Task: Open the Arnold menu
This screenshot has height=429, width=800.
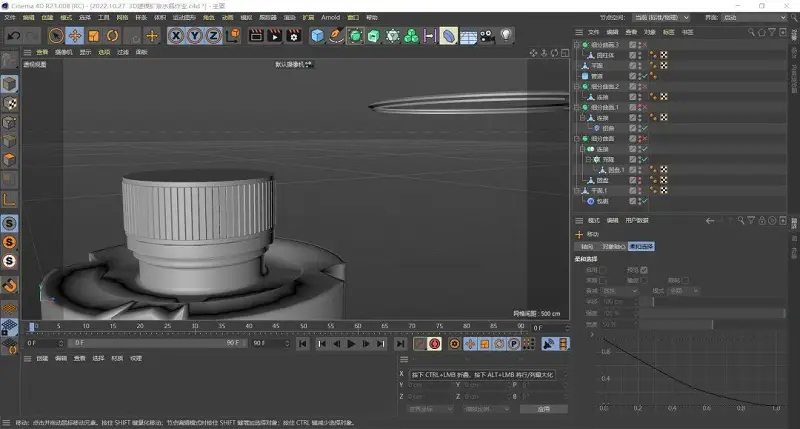Action: 330,17
